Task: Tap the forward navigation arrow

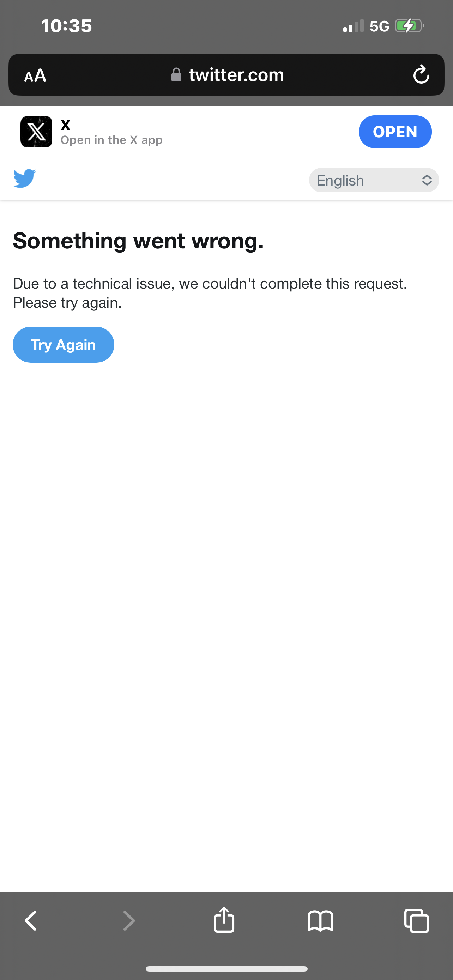Action: (129, 921)
